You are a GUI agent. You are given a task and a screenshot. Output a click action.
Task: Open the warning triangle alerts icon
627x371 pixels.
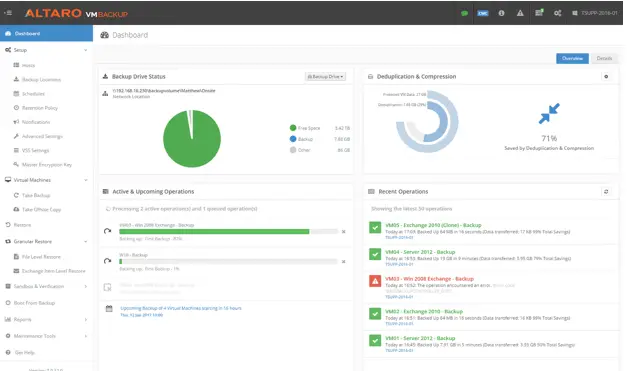pyautogui.click(x=520, y=13)
